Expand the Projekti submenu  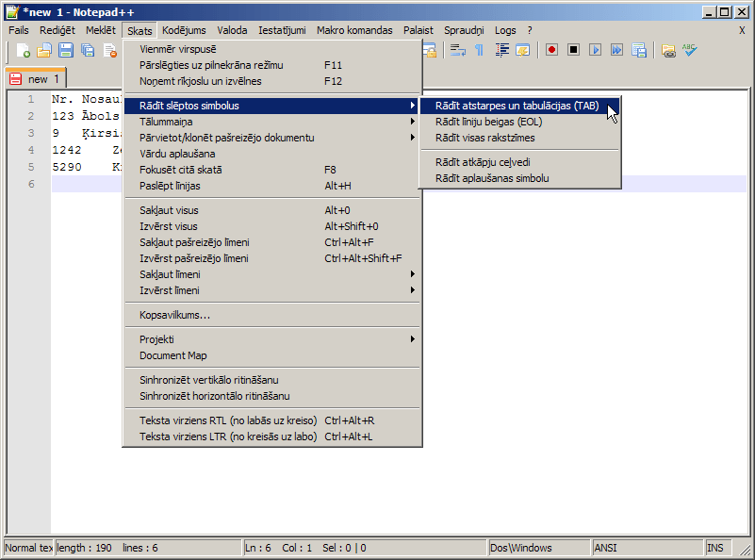click(x=272, y=339)
